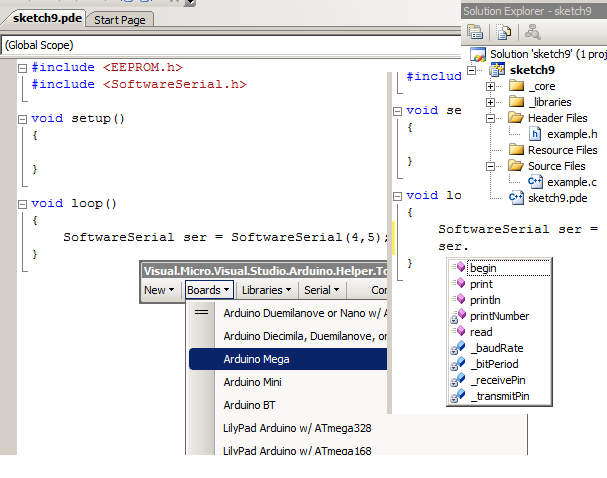
Task: Open the Libraries dropdown menu
Action: pos(267,290)
